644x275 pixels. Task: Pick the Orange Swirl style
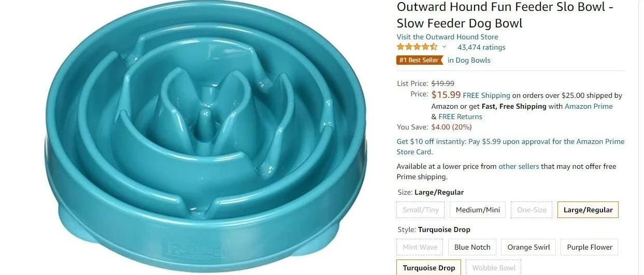(528, 247)
